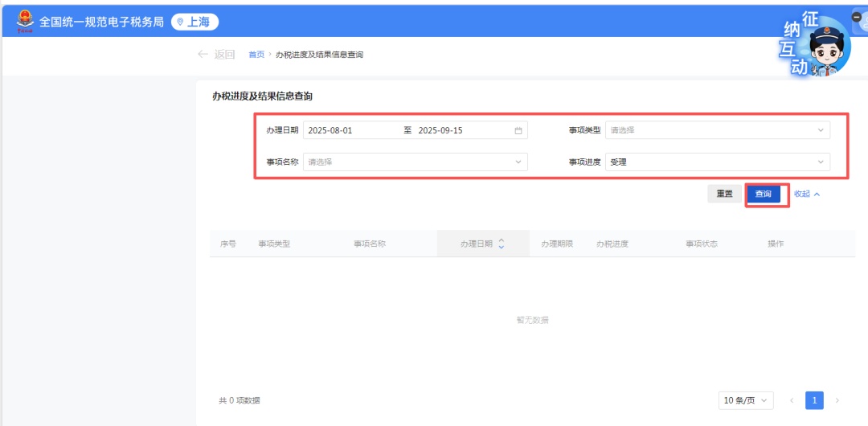Click the calendar icon in date range
868x426 pixels.
pyautogui.click(x=518, y=130)
